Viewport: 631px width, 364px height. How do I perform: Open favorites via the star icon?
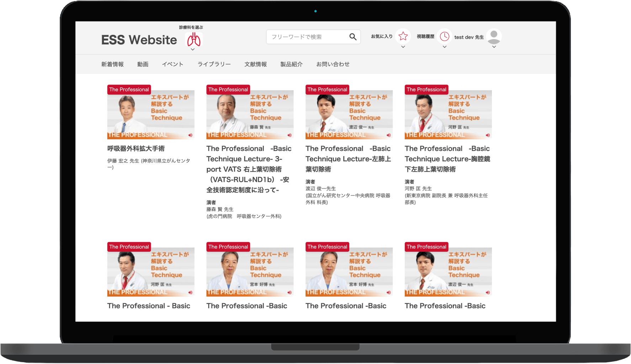click(x=403, y=36)
